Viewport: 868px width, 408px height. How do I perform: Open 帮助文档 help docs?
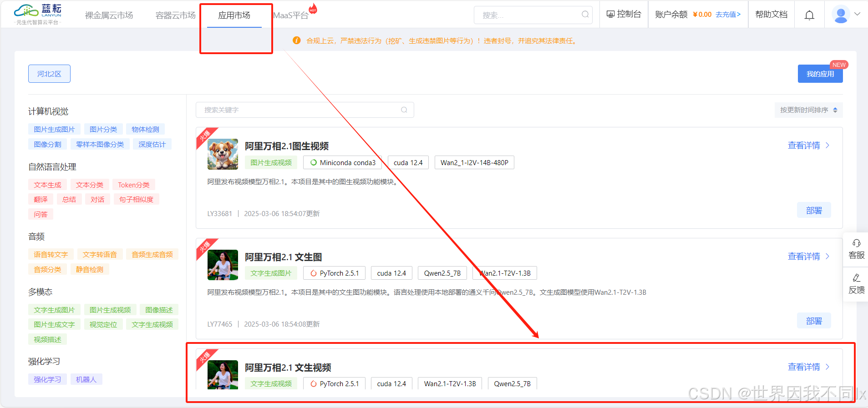771,15
